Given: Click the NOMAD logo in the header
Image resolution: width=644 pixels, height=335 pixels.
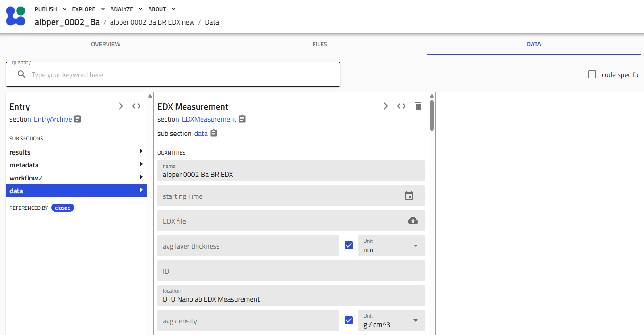Looking at the screenshot, I should click(x=16, y=16).
